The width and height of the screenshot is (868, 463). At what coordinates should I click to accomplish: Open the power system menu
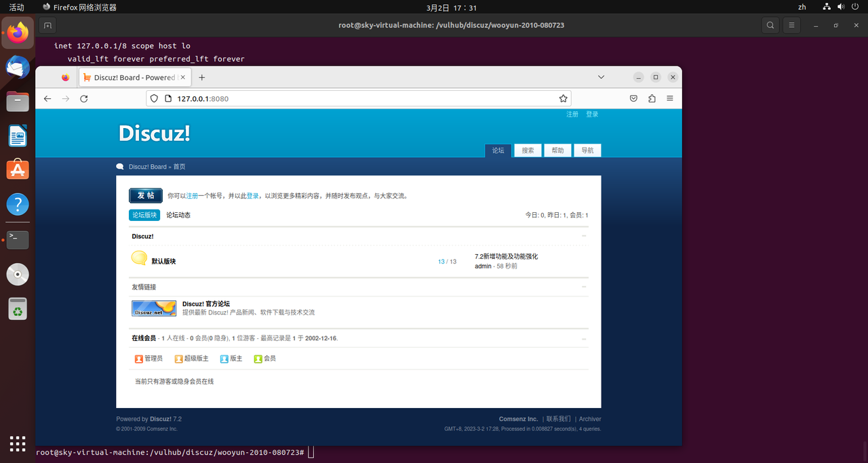(x=856, y=7)
